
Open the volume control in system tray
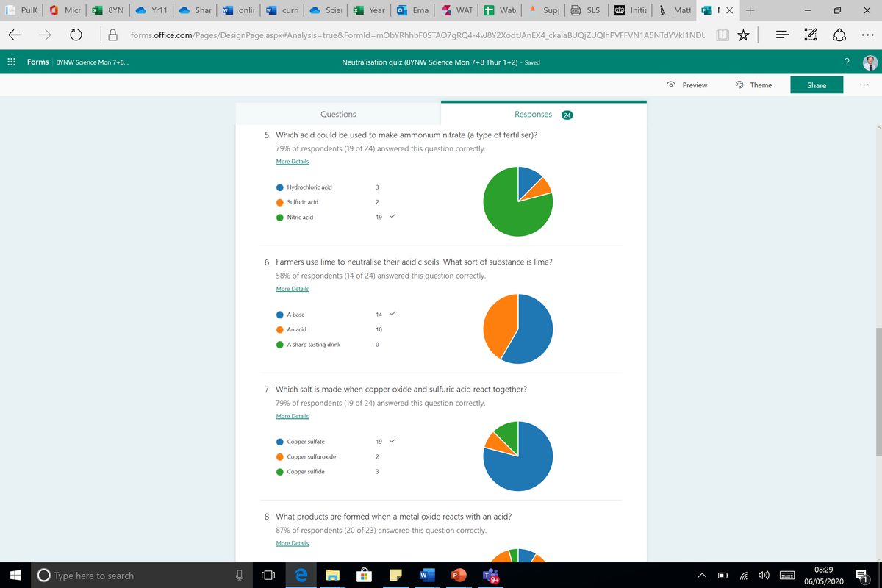click(x=764, y=576)
